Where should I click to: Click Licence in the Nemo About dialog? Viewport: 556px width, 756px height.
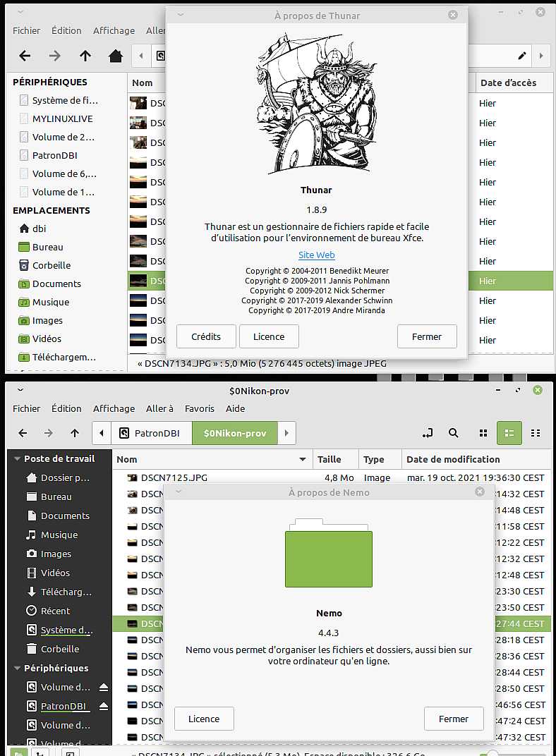pyautogui.click(x=204, y=719)
